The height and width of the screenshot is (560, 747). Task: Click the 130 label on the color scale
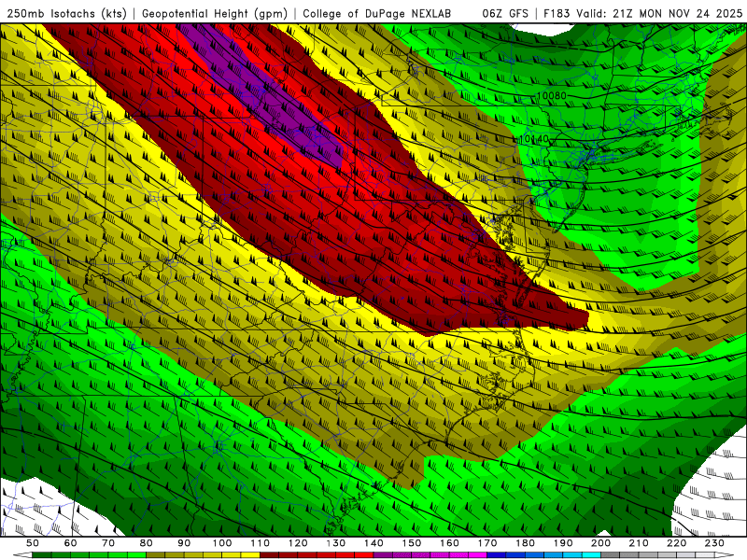336,543
